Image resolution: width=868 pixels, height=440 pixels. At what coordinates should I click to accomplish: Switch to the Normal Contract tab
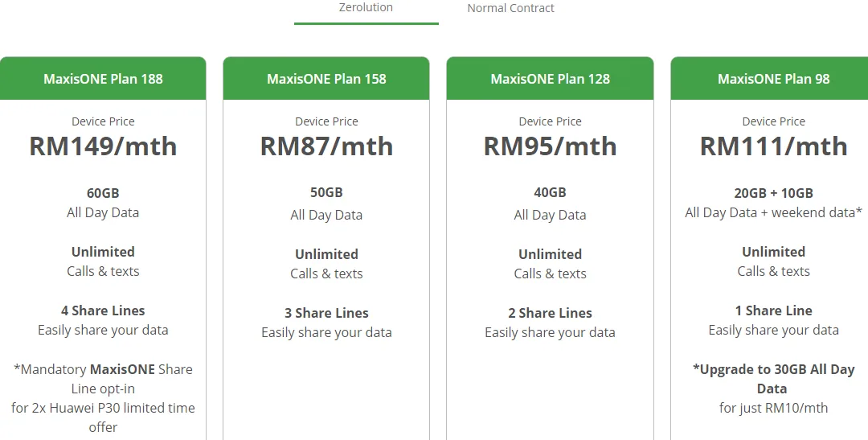tap(510, 8)
